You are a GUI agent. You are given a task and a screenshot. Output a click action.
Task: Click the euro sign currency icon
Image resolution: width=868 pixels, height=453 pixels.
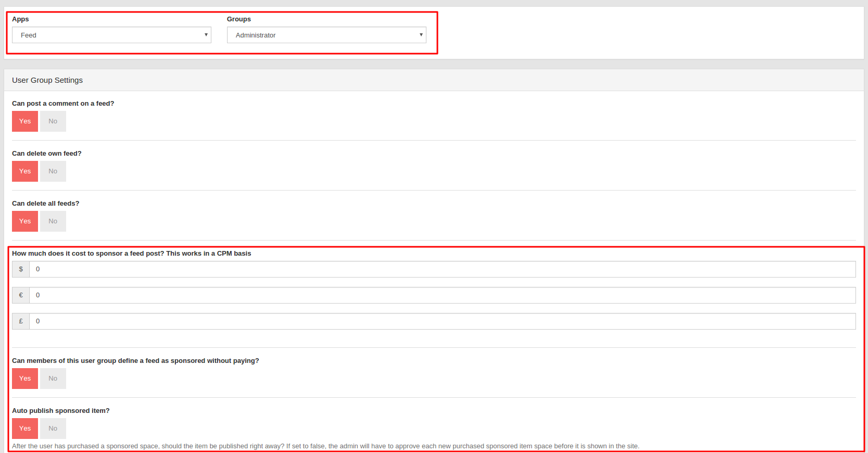pos(21,295)
